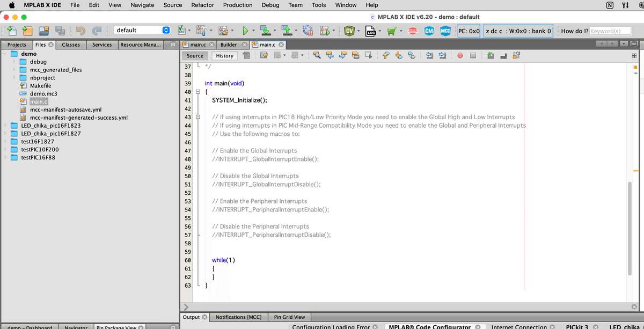Click the Shift Line Left icon
The width and height of the screenshot is (644, 329).
click(430, 55)
